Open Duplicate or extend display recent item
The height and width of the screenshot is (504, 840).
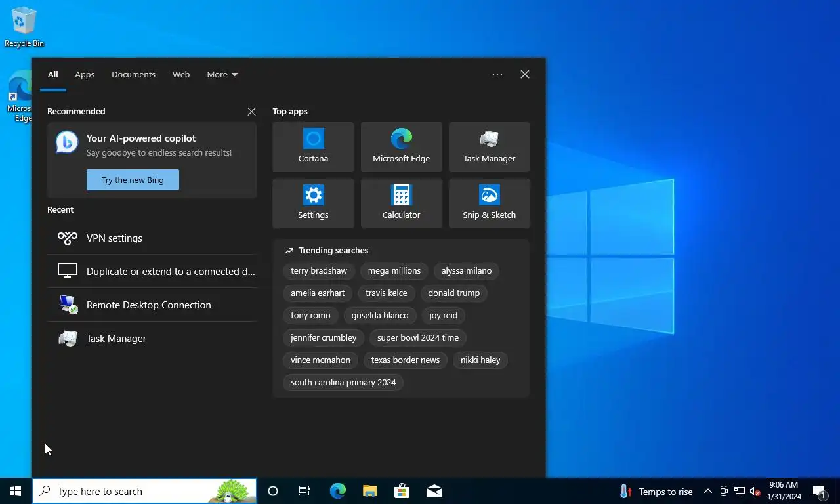point(152,271)
